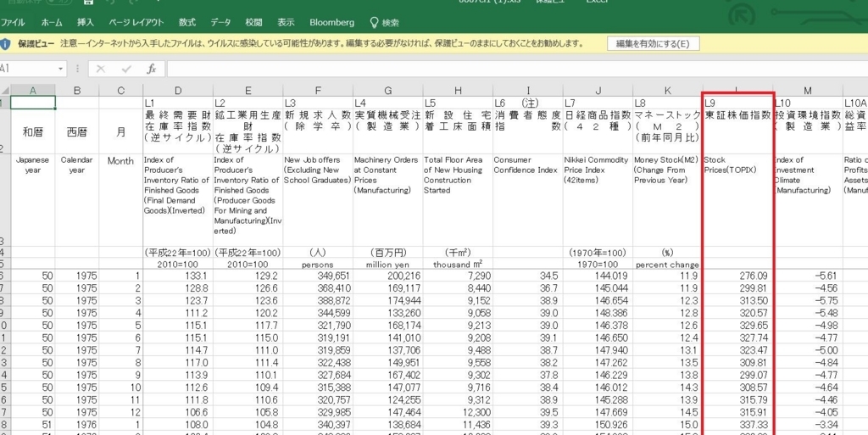The height and width of the screenshot is (435, 868).
Task: Click inside the Name Box showing A1
Action: tap(28, 69)
